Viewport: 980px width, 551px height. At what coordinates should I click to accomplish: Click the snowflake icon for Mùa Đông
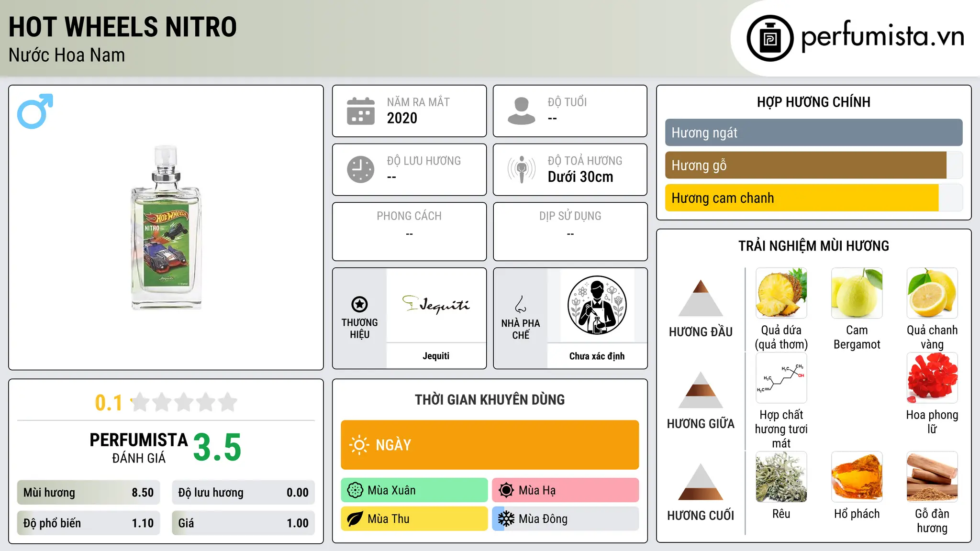pos(506,519)
